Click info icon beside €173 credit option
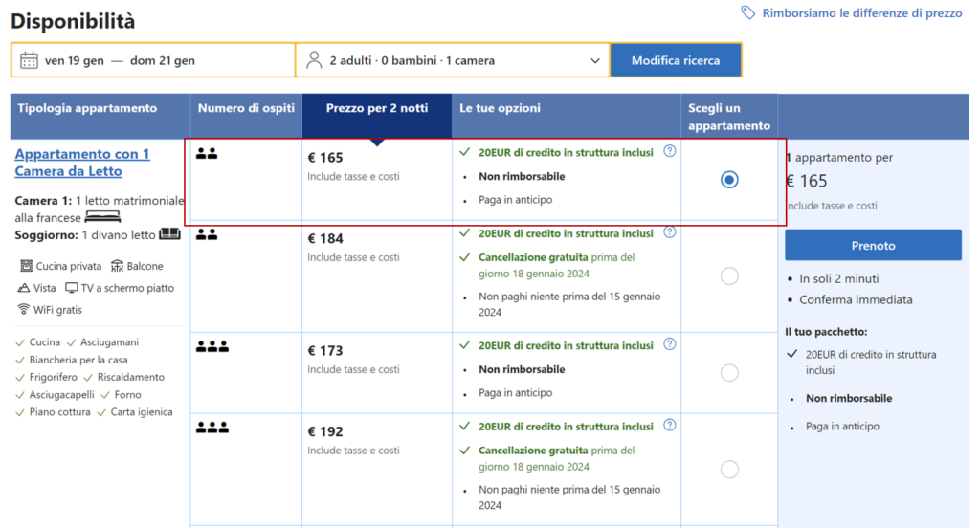Image resolution: width=980 pixels, height=528 pixels. coord(670,344)
